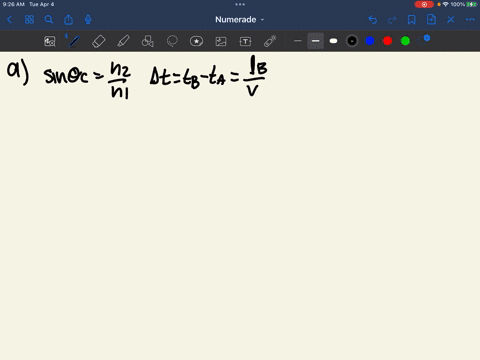Select the Lasso tool
The image size is (480, 360).
coord(172,41)
